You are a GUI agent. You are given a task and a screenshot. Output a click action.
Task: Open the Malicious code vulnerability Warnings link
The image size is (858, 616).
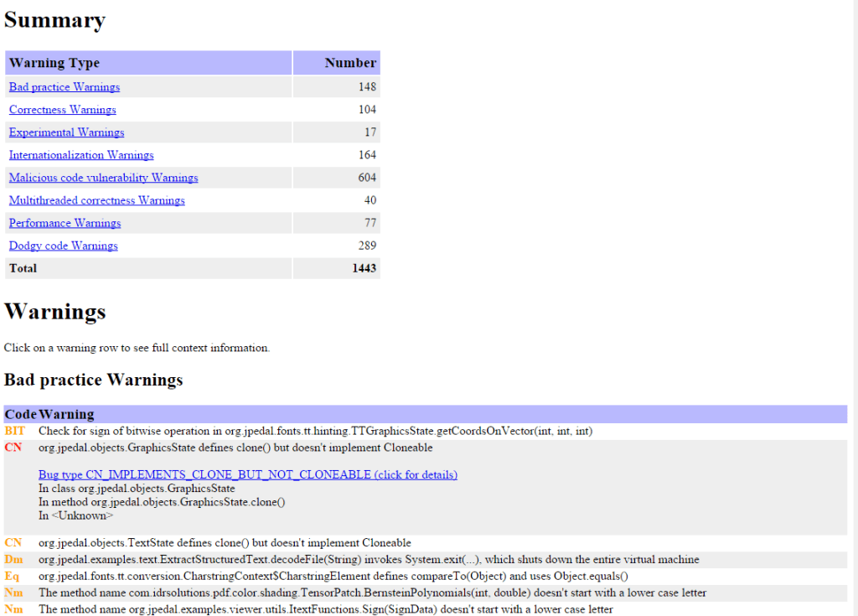(x=103, y=178)
